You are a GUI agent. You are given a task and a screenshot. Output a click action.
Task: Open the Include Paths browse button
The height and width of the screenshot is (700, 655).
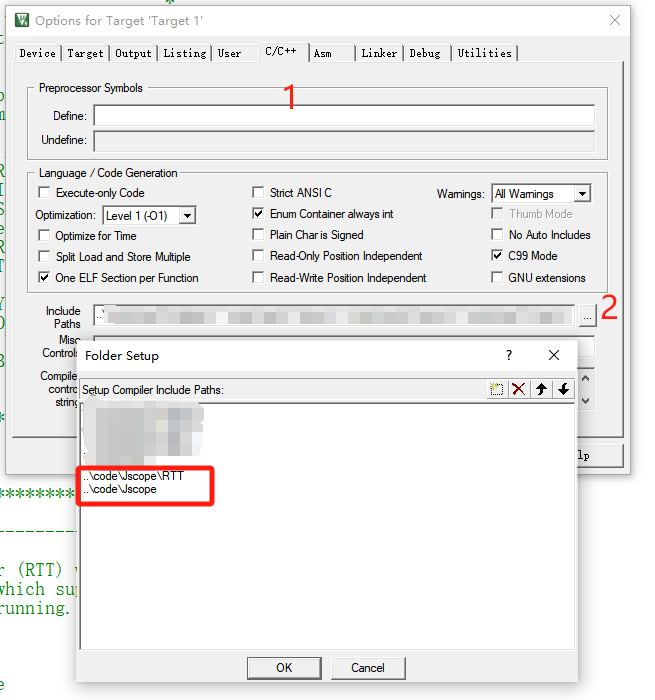(x=587, y=316)
